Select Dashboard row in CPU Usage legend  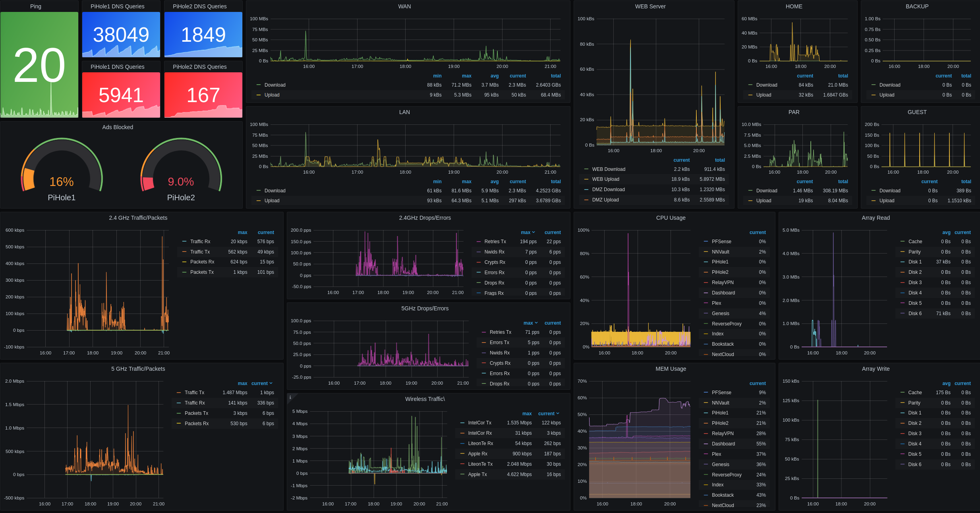pos(735,293)
